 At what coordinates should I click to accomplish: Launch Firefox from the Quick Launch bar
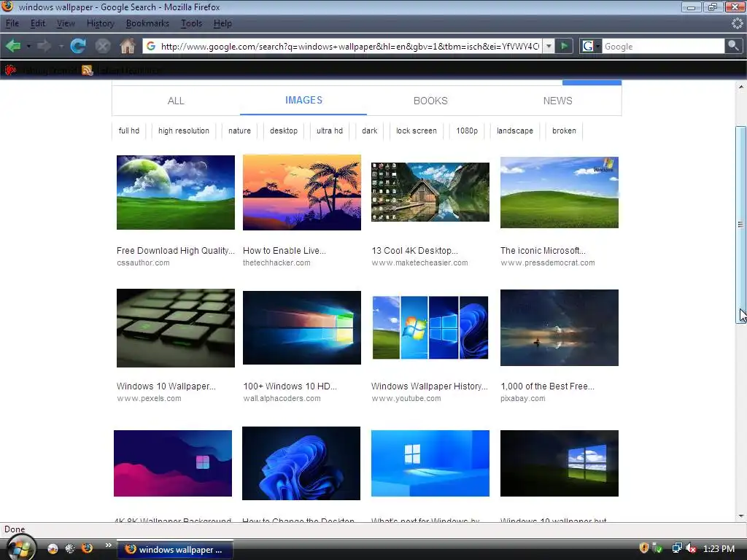(x=88, y=548)
